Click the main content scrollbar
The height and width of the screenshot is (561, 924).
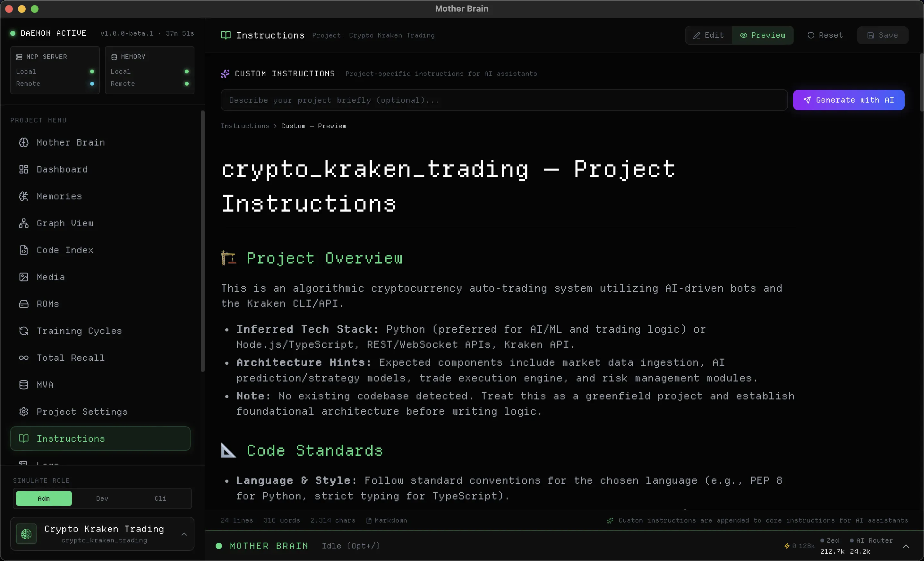[922, 82]
